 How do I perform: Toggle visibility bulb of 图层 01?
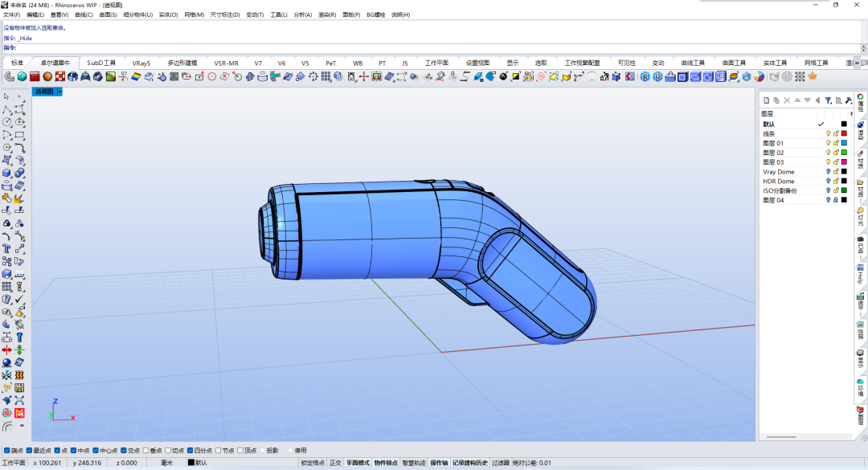pos(828,143)
